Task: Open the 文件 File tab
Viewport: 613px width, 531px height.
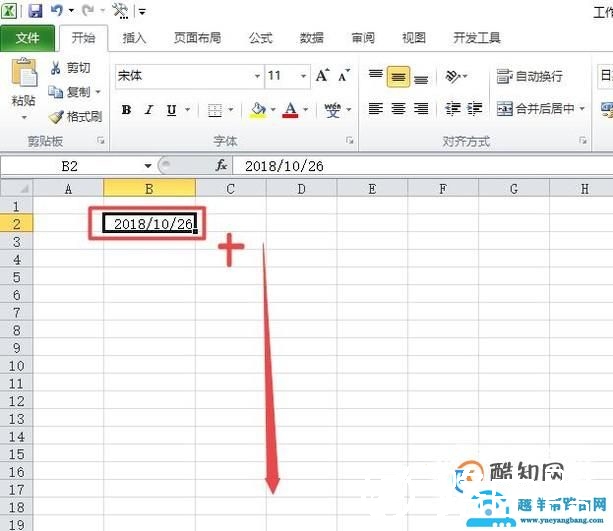Action: tap(27, 38)
